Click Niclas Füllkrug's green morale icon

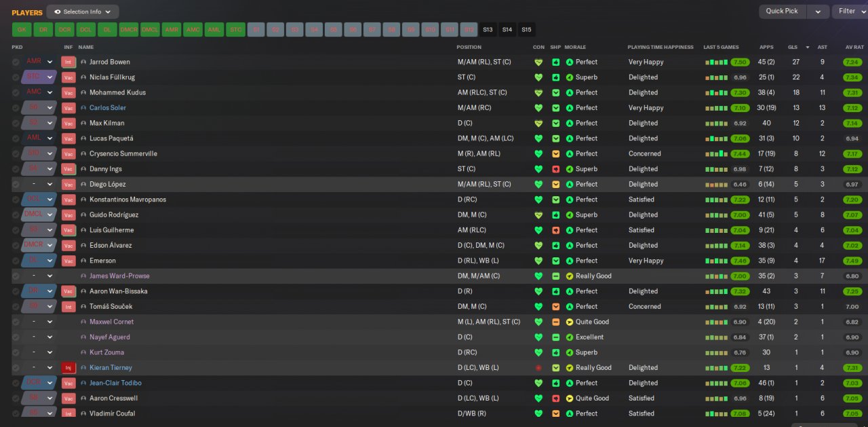coord(570,77)
